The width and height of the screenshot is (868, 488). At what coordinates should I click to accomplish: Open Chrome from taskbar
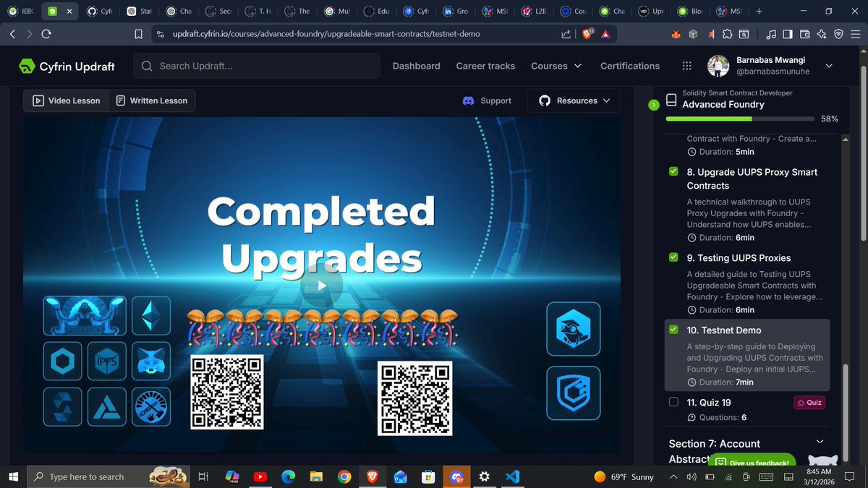(x=344, y=476)
